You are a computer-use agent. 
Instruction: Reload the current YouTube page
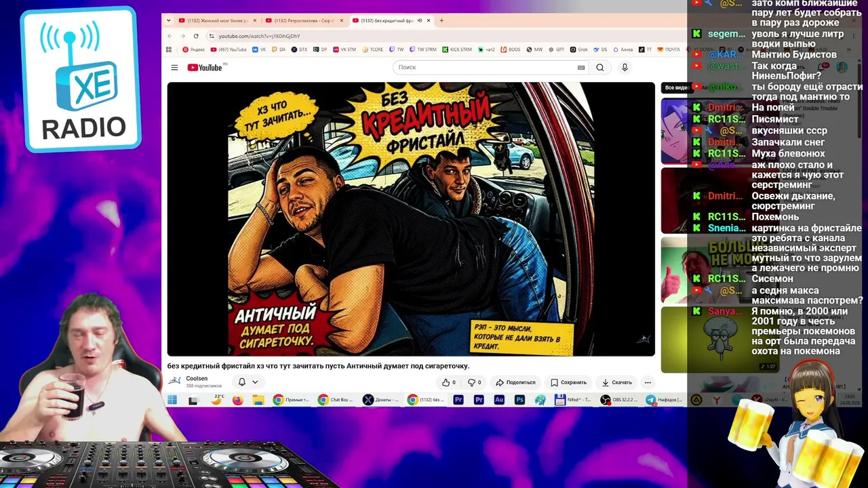(196, 36)
